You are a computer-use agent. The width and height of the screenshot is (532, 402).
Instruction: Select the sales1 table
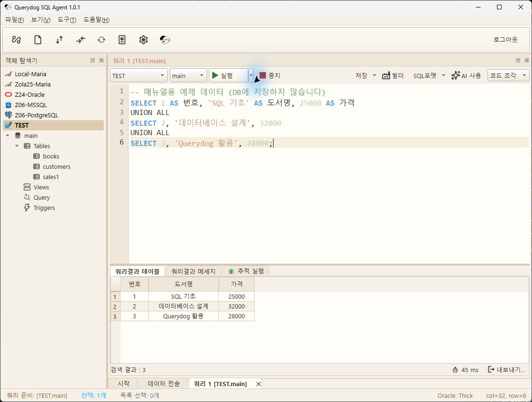(x=51, y=177)
